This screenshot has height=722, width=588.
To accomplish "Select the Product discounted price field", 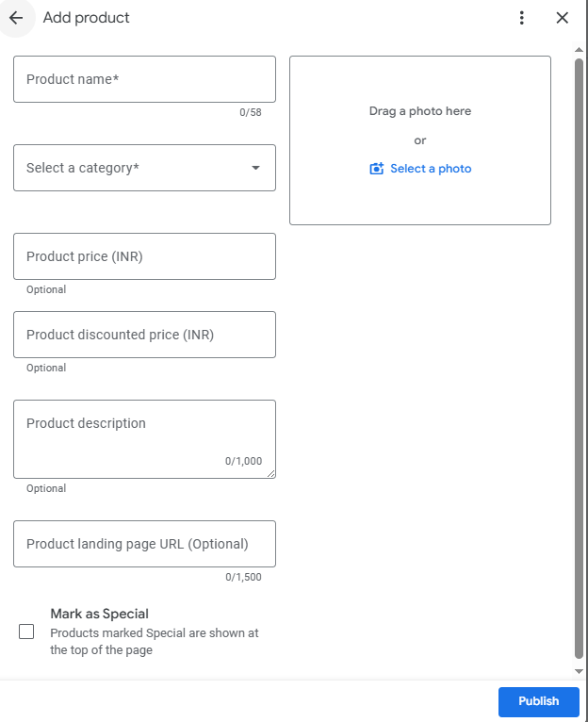I will click(144, 335).
